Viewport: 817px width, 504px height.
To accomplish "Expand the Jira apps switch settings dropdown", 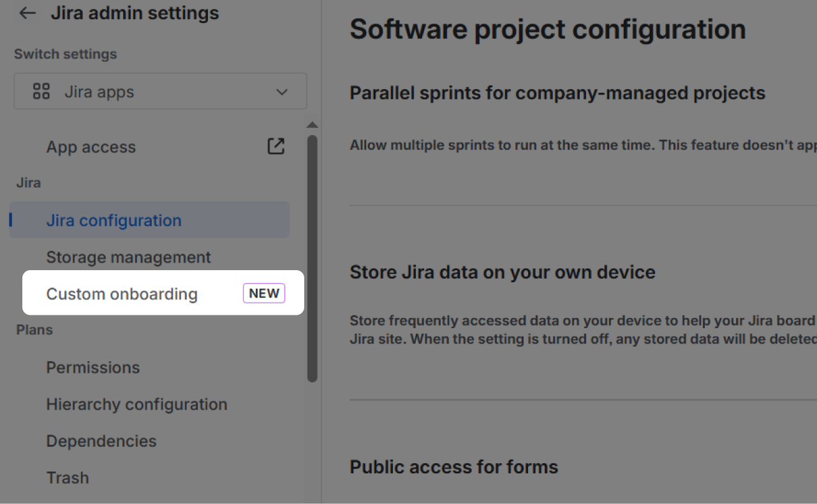I will click(x=160, y=91).
